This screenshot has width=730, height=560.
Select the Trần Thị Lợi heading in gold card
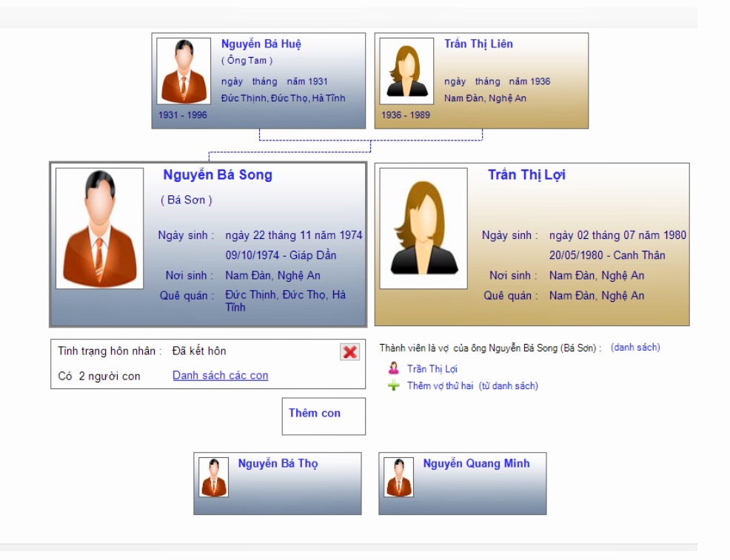click(526, 175)
